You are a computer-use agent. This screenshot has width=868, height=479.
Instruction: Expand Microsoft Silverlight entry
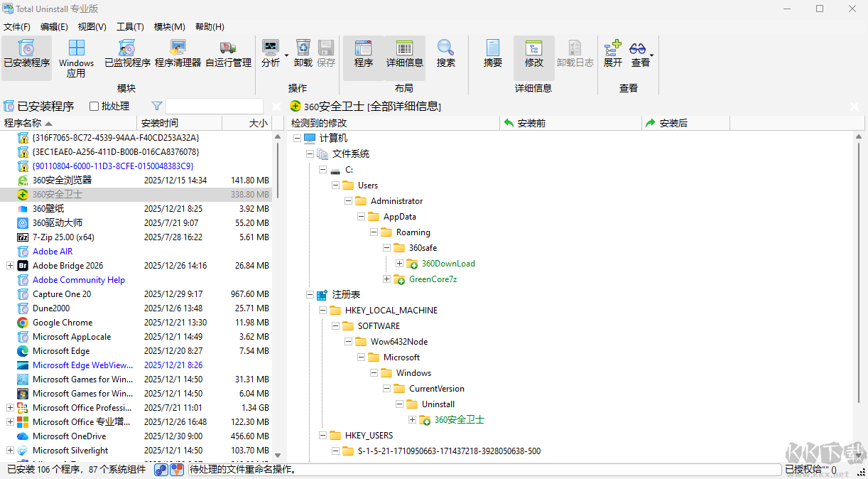[x=10, y=451]
